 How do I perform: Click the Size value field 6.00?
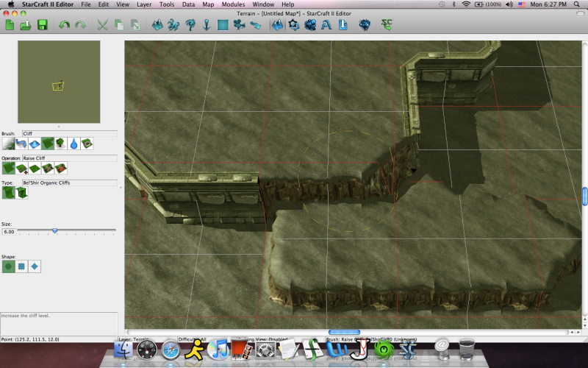[9, 232]
